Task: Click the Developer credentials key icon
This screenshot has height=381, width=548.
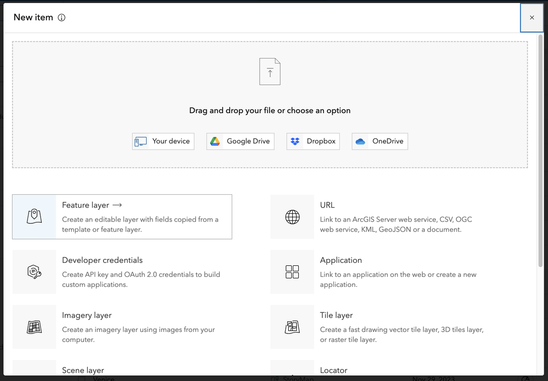Action: pyautogui.click(x=34, y=272)
